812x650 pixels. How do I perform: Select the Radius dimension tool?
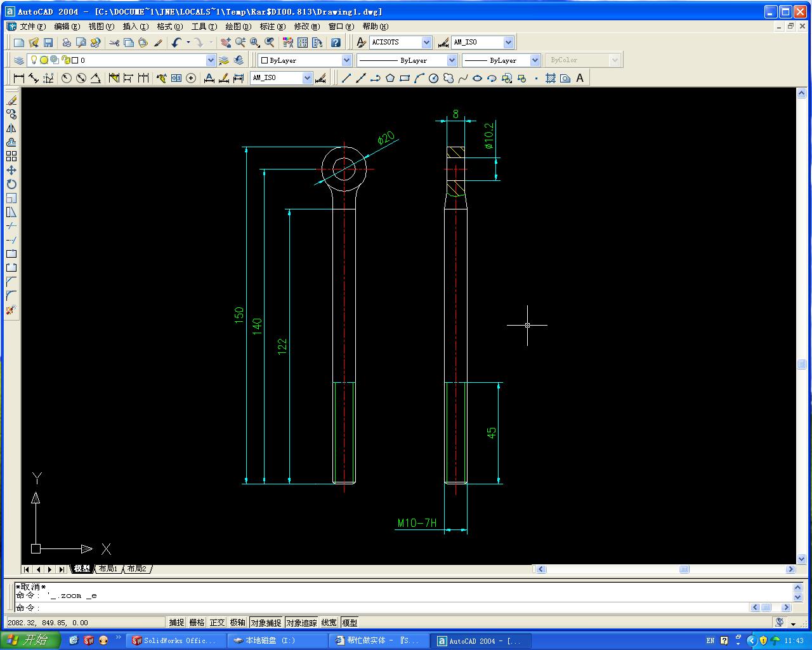(x=67, y=78)
